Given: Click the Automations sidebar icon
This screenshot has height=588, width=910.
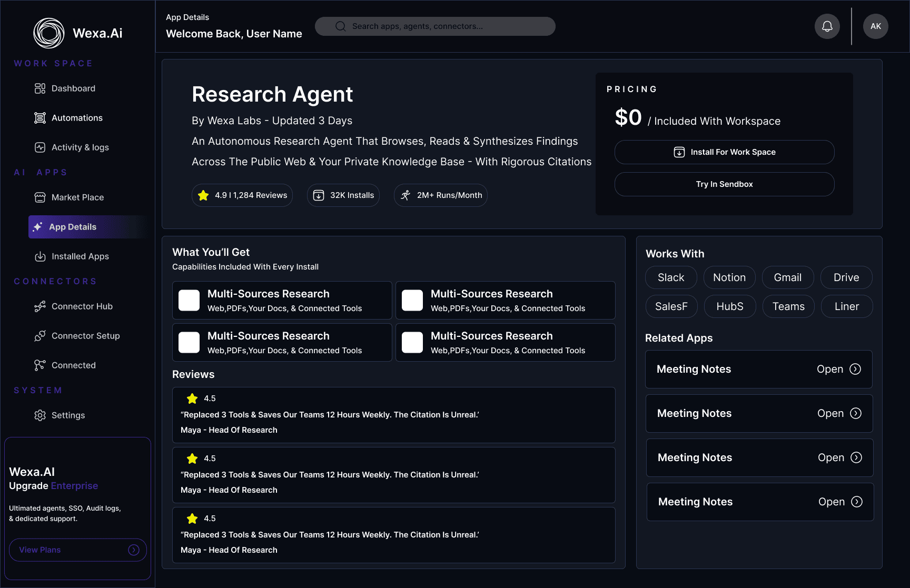Looking at the screenshot, I should click(x=40, y=118).
